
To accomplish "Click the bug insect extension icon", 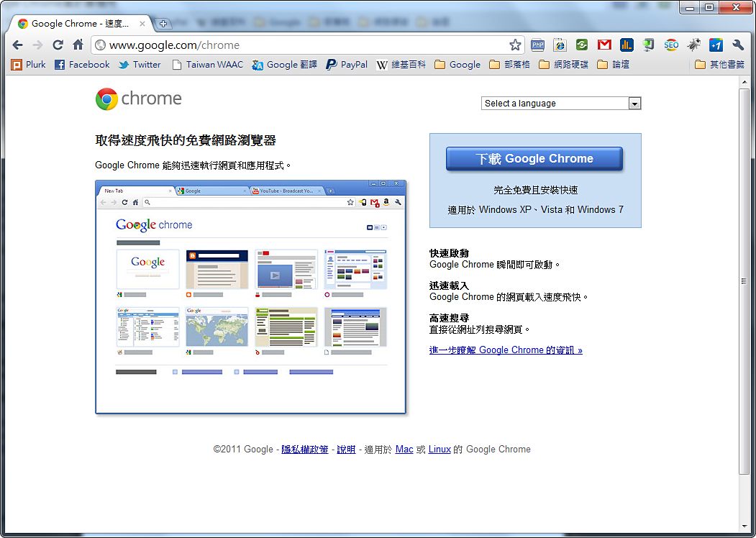I will (x=693, y=45).
